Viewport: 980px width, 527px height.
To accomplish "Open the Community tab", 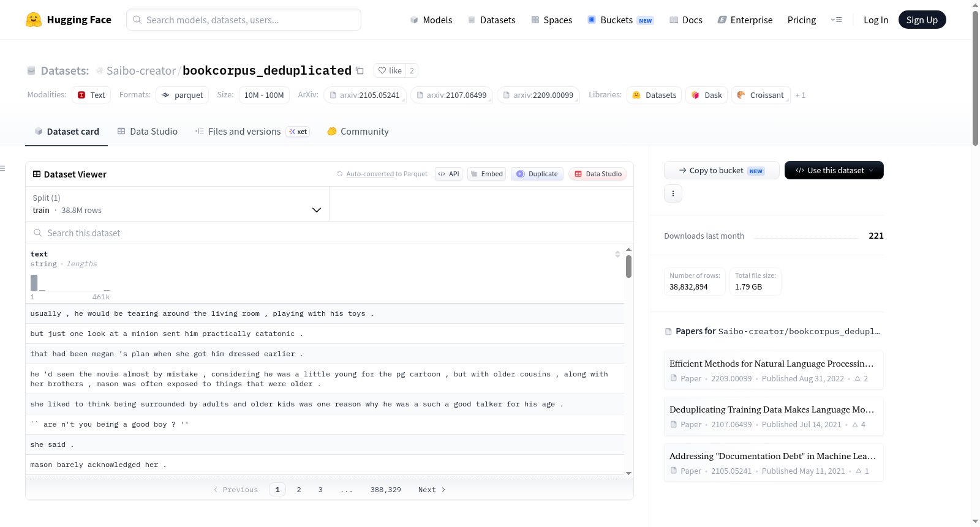I will (358, 132).
